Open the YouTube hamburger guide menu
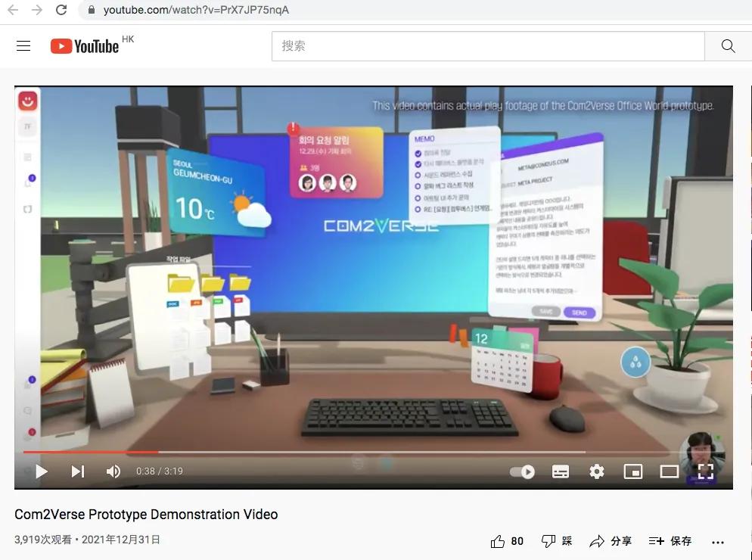This screenshot has height=560, width=752. 23,46
